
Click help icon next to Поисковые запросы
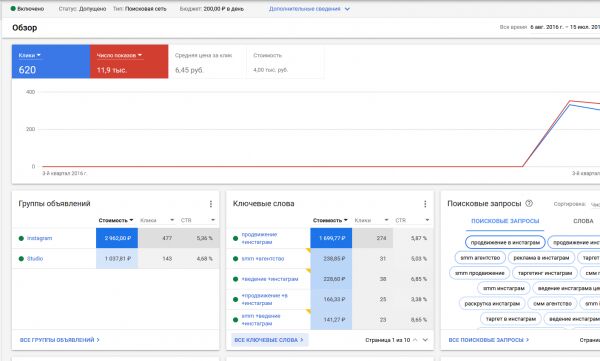529,203
